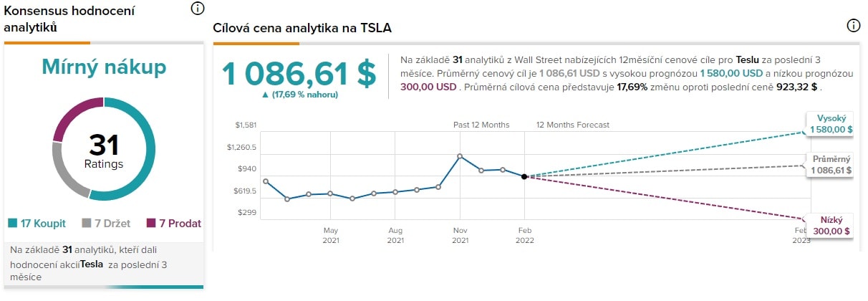
Task: Click info icon beside Konsensus hodnocení analytiků
Action: pos(198,9)
